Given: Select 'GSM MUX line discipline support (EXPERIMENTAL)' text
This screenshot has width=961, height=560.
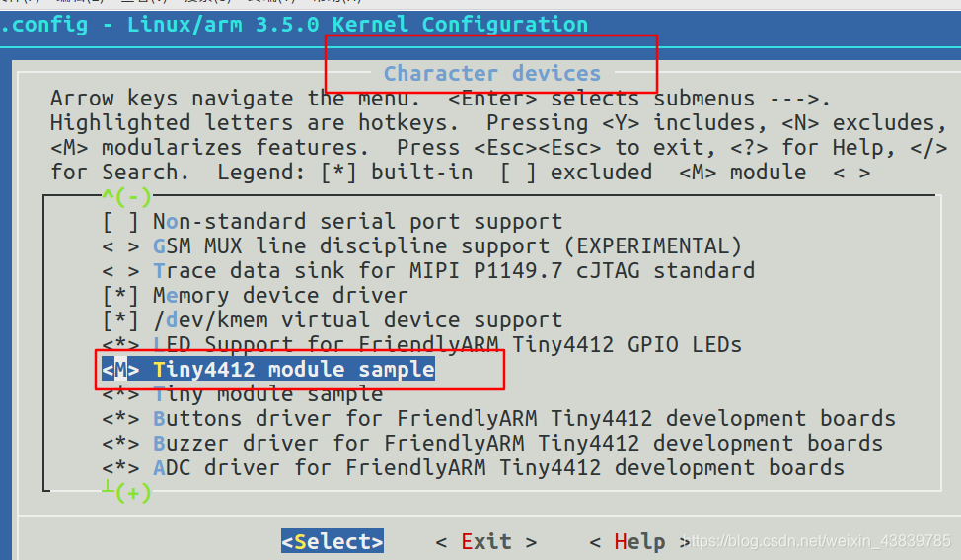Looking at the screenshot, I should pyautogui.click(x=447, y=246).
